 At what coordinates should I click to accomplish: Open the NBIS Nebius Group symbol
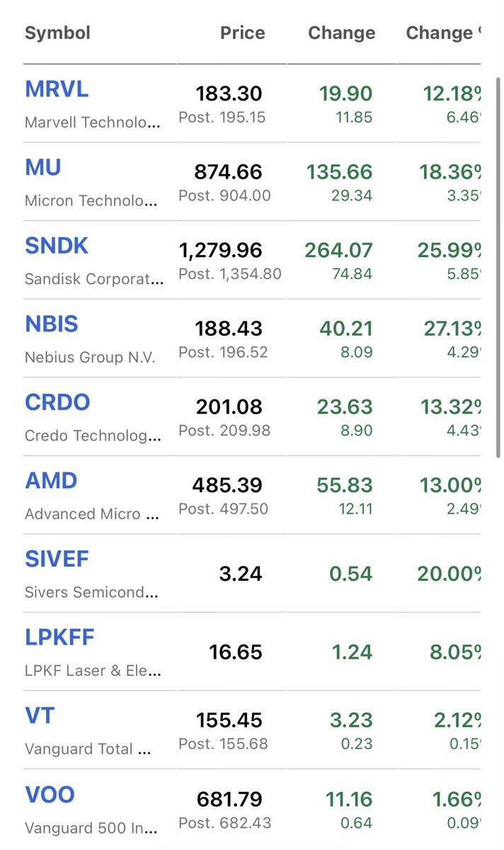pyautogui.click(x=52, y=324)
